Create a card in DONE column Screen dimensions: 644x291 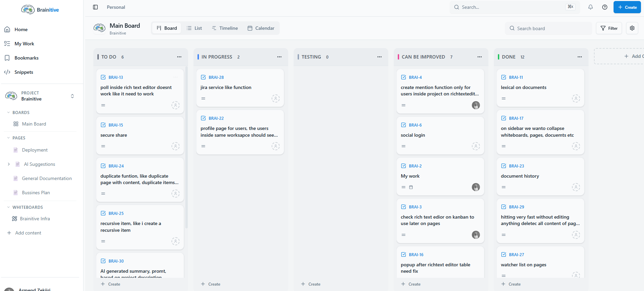point(511,284)
